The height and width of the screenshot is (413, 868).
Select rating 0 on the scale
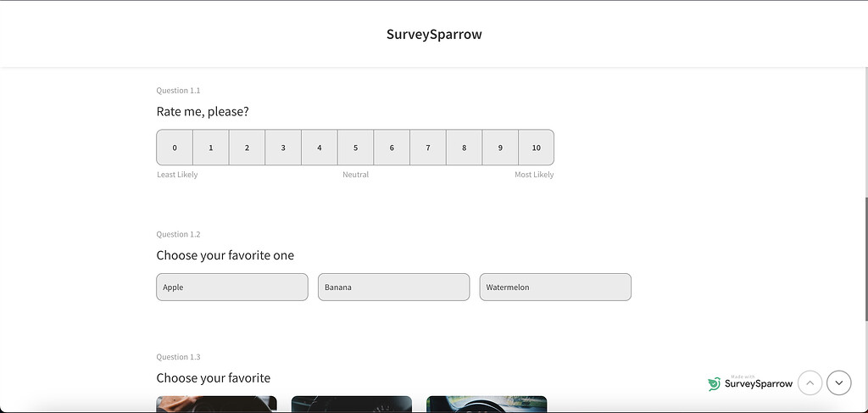point(175,148)
